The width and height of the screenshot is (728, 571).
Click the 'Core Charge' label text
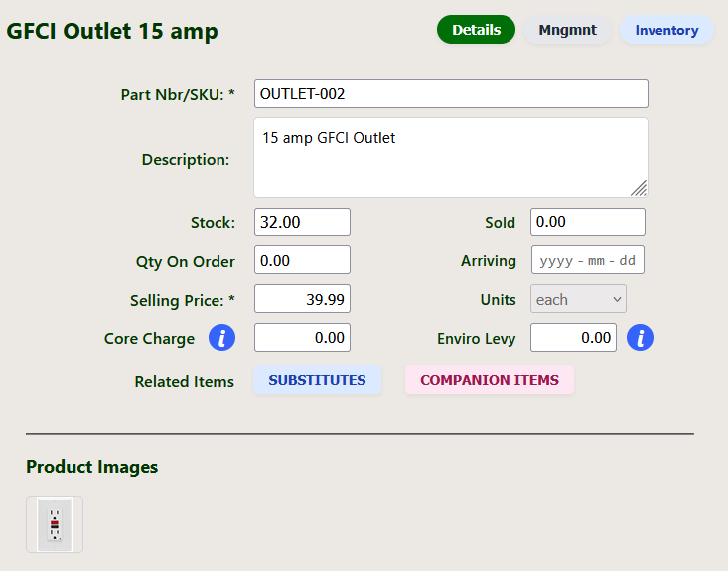tap(150, 339)
